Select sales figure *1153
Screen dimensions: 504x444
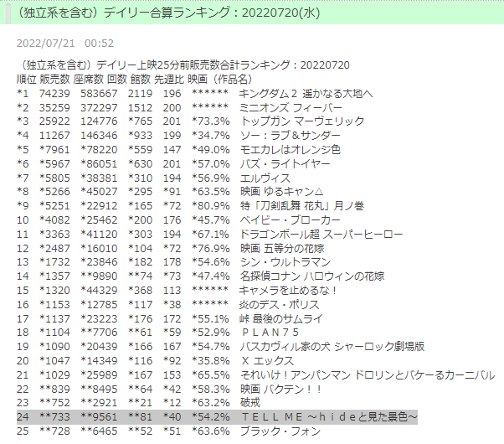pyautogui.click(x=54, y=304)
